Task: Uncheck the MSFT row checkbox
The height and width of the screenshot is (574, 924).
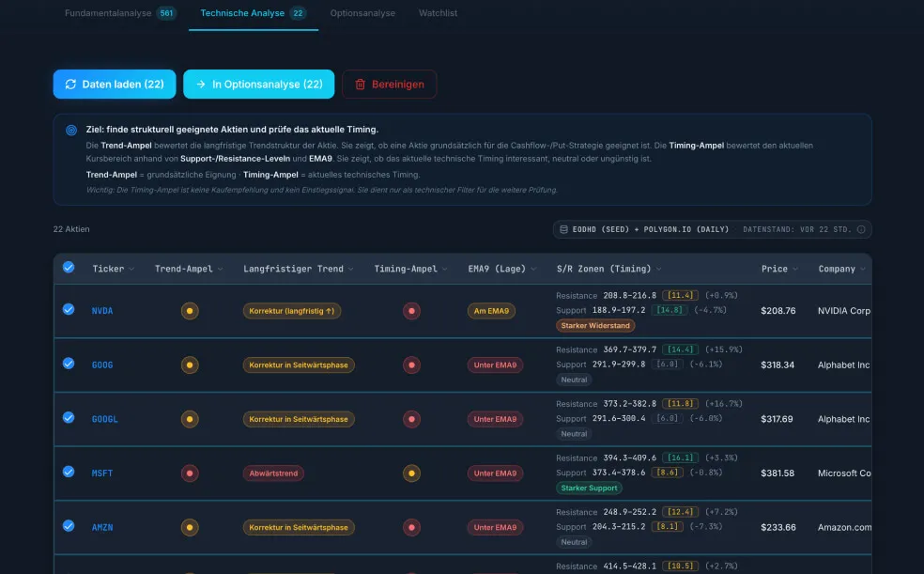Action: [x=69, y=472]
